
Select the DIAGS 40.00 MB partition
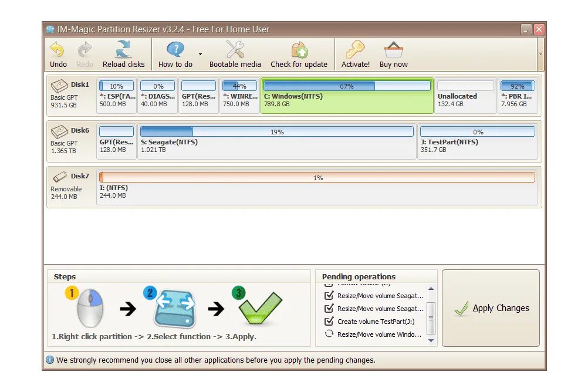coord(157,96)
